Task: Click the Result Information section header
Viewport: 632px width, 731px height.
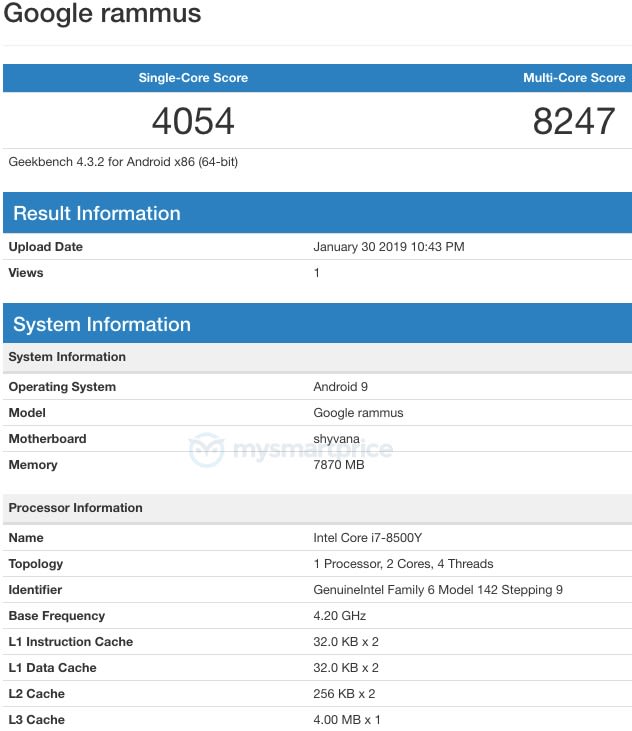Action: 317,213
